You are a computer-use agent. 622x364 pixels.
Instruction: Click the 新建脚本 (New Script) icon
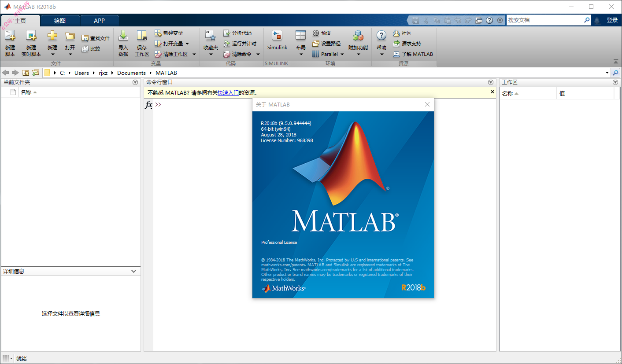coord(10,36)
